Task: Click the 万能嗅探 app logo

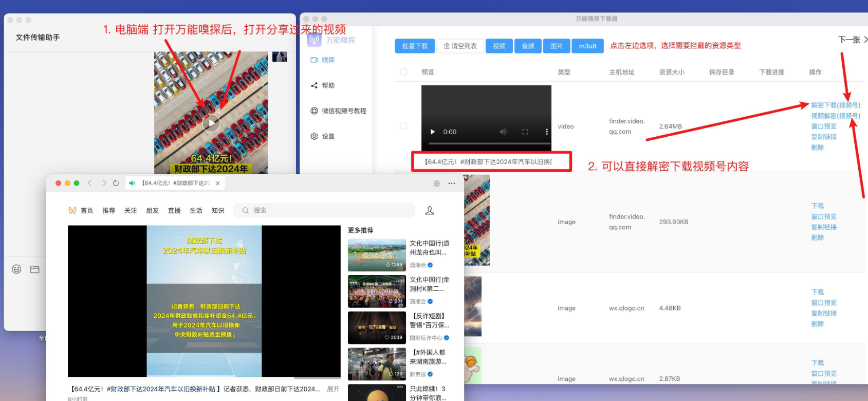Action: (314, 40)
